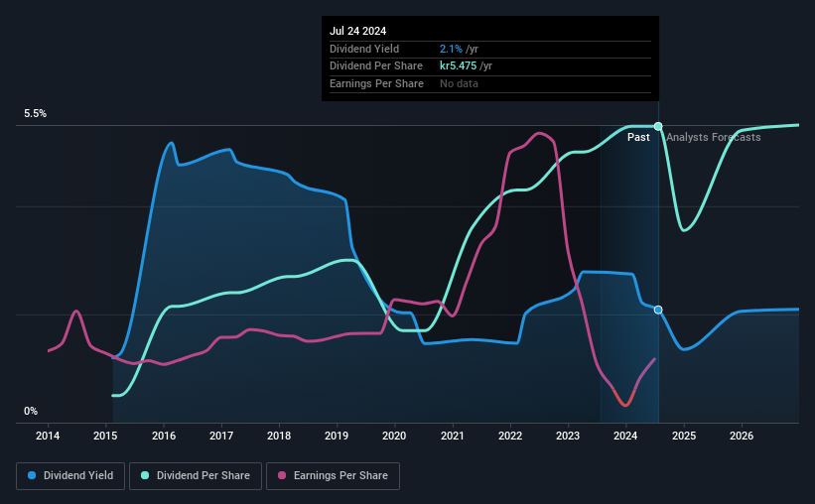Click the pink Earnings Per Share legend dot

282,475
